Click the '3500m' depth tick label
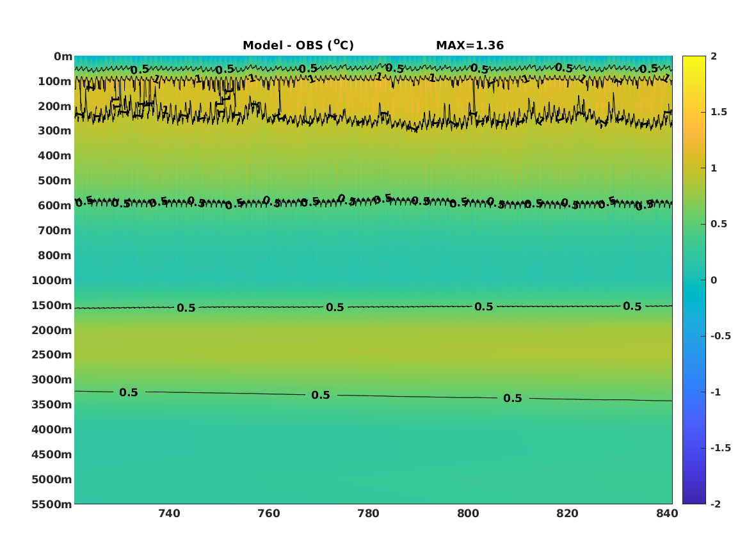The height and width of the screenshot is (560, 747). 52,404
